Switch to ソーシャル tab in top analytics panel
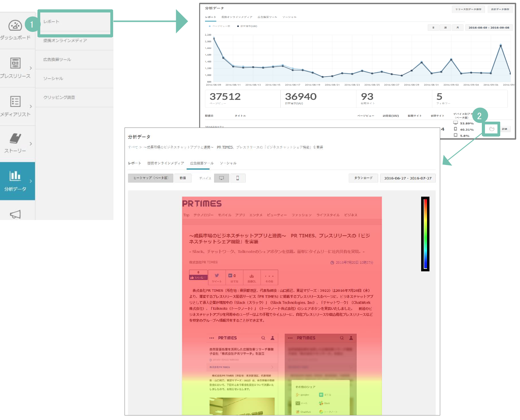 pyautogui.click(x=289, y=17)
